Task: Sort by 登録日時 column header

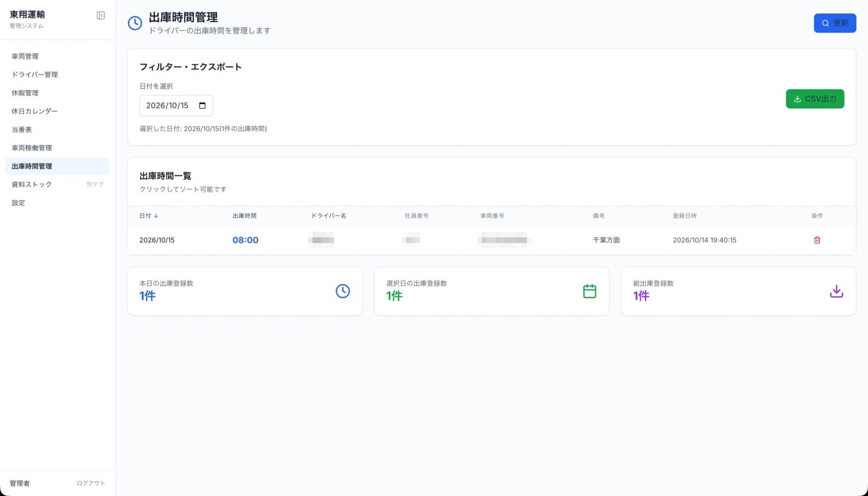Action: 685,216
